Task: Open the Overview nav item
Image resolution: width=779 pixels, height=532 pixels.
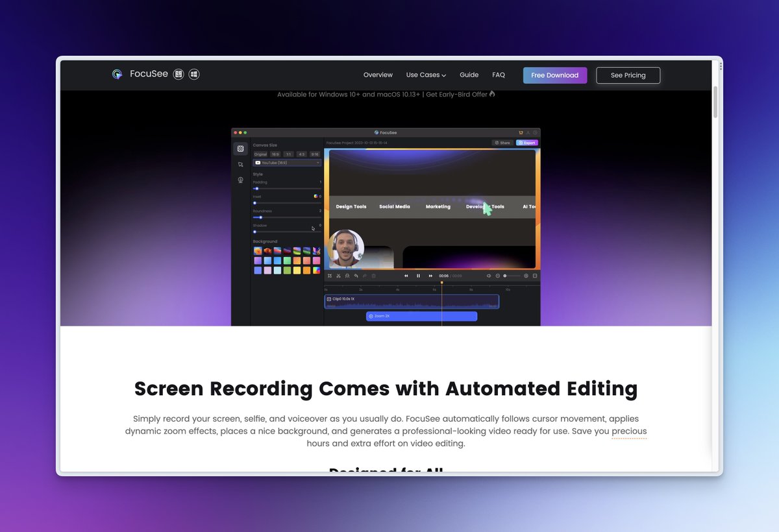Action: pos(378,75)
